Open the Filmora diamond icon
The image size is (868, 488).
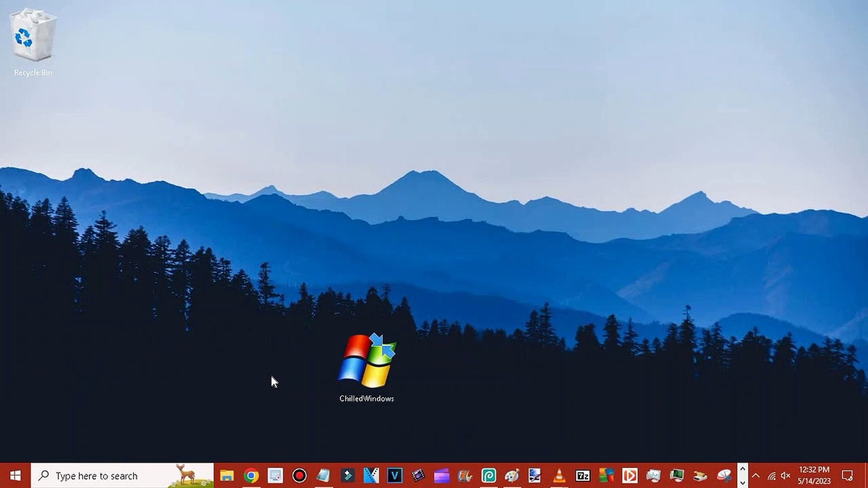(x=347, y=476)
